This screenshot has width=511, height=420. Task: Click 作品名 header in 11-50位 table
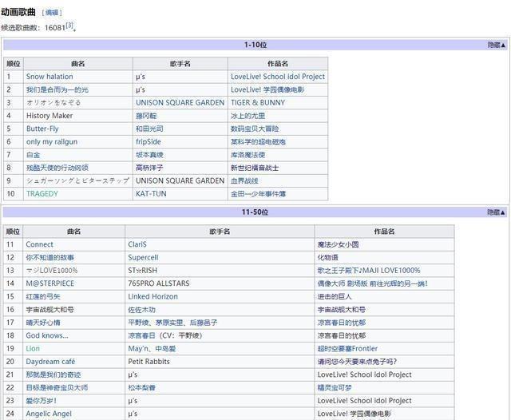[384, 232]
